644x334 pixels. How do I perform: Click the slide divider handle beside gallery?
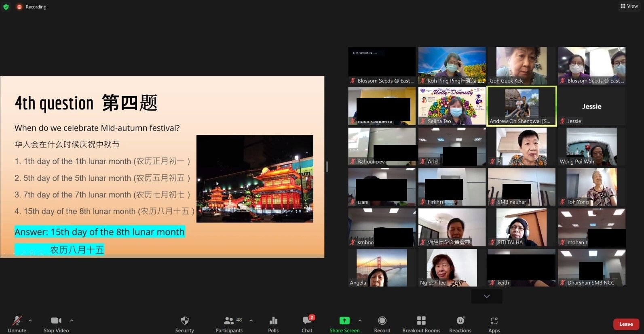coord(327,166)
